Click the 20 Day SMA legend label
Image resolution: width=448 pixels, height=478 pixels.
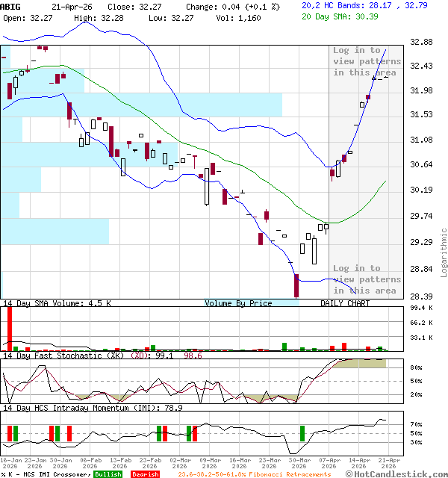click(335, 16)
